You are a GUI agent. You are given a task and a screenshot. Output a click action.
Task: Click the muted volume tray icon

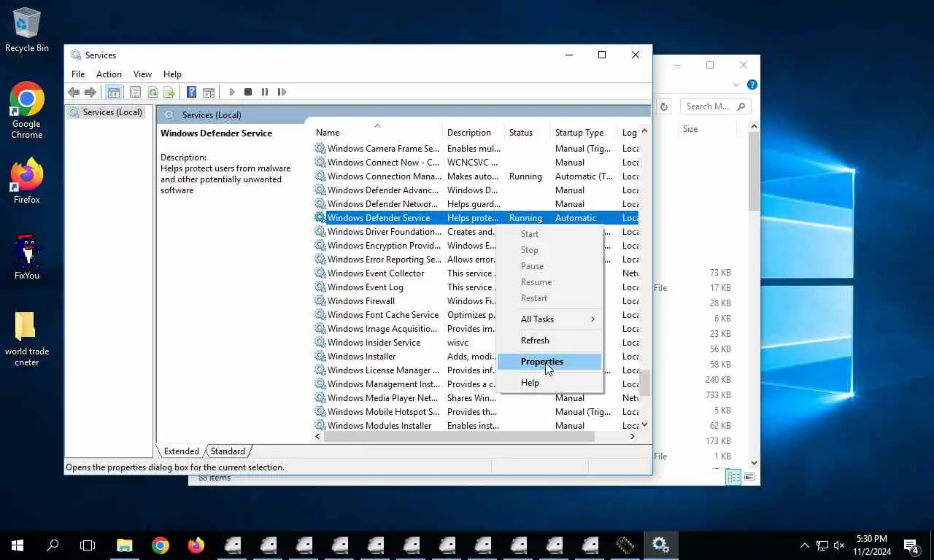(x=839, y=545)
